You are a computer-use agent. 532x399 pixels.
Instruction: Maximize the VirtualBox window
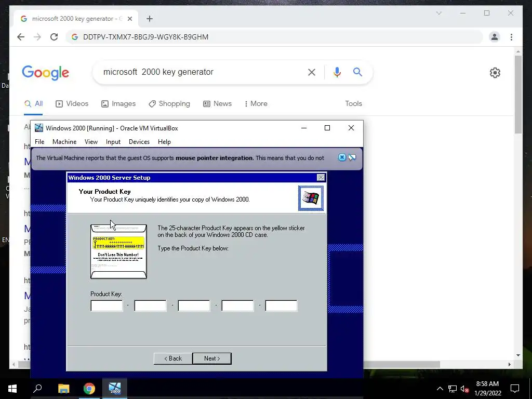click(x=327, y=128)
